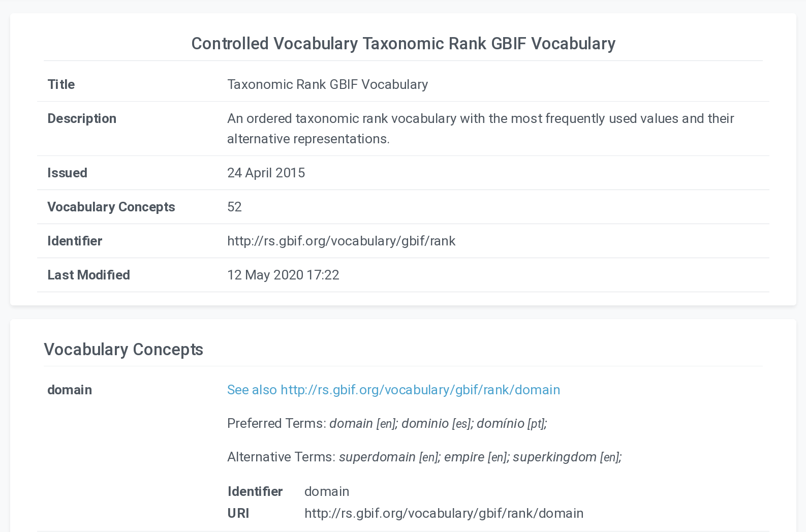This screenshot has height=532, width=806.
Task: Click the vocabulary identifier URL ending in /rank
Action: (341, 241)
